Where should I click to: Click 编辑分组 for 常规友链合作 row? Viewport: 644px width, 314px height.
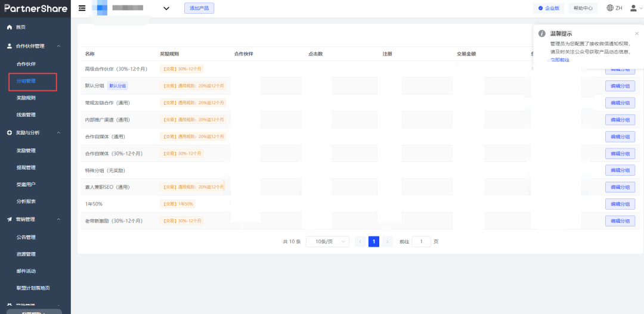tap(620, 102)
